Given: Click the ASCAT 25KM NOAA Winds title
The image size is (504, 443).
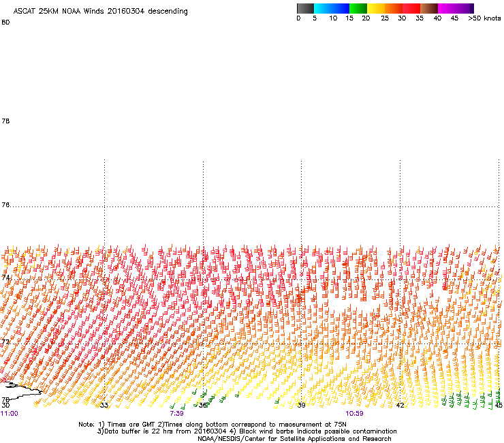Looking at the screenshot, I should (x=100, y=11).
